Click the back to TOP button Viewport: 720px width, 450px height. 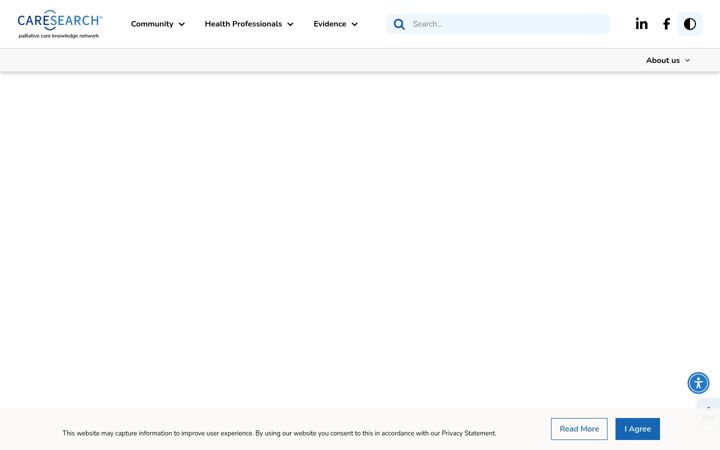click(x=708, y=414)
